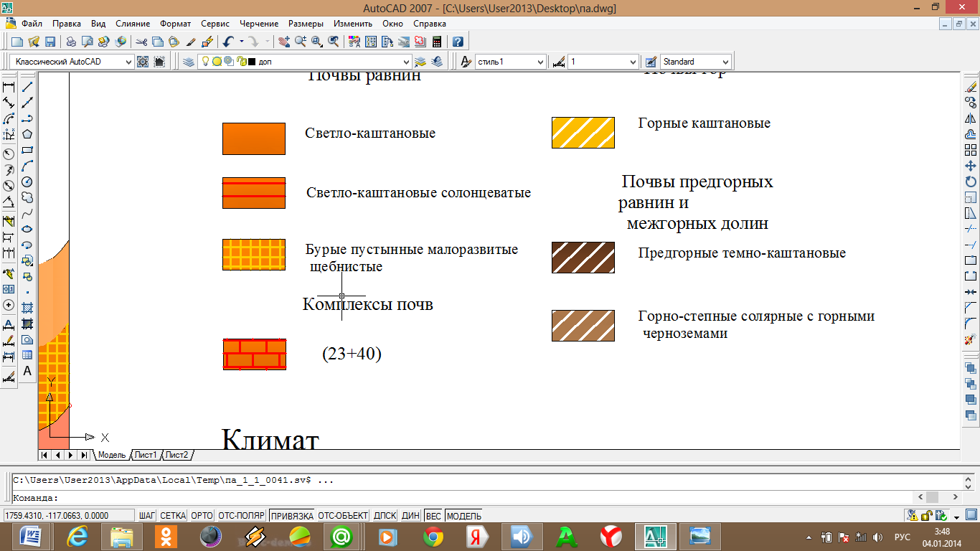Toggle ОРТО ortho mode

[202, 515]
